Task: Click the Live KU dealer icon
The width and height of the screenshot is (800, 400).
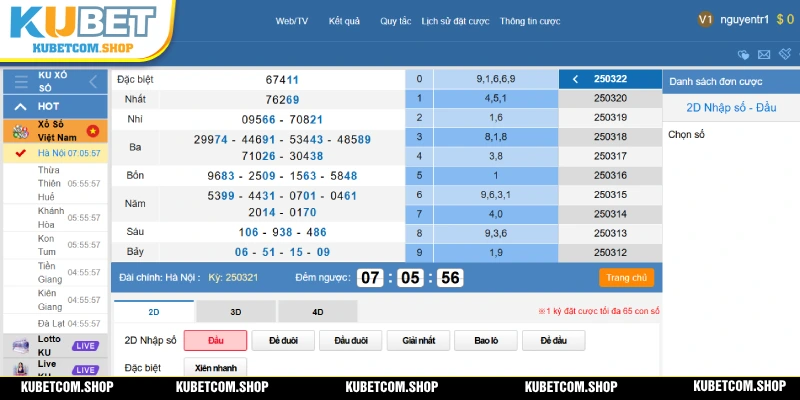Action: tap(20, 369)
